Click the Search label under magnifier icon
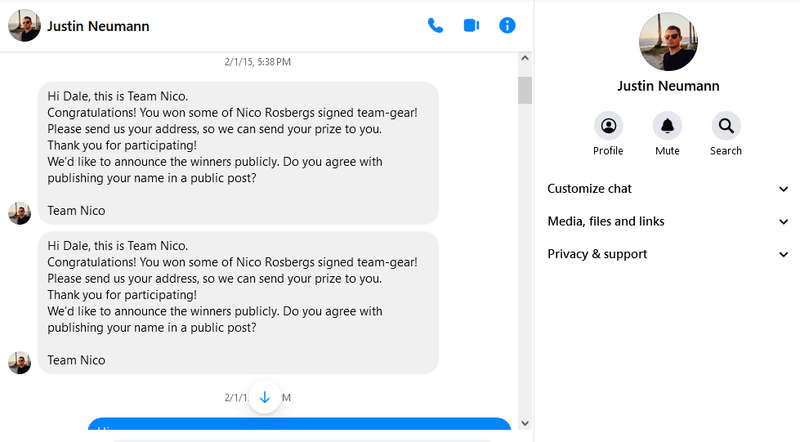The image size is (800, 442). click(726, 151)
